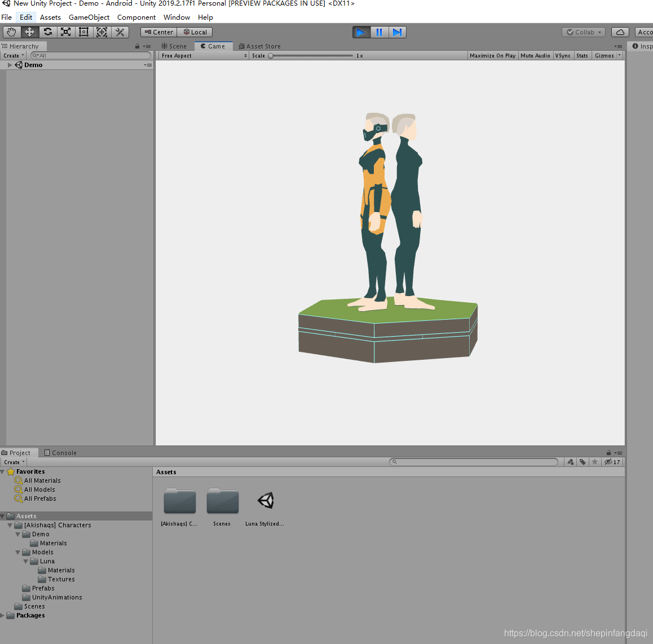Toggle Maximize On Play
This screenshot has width=653, height=644.
pyautogui.click(x=492, y=55)
